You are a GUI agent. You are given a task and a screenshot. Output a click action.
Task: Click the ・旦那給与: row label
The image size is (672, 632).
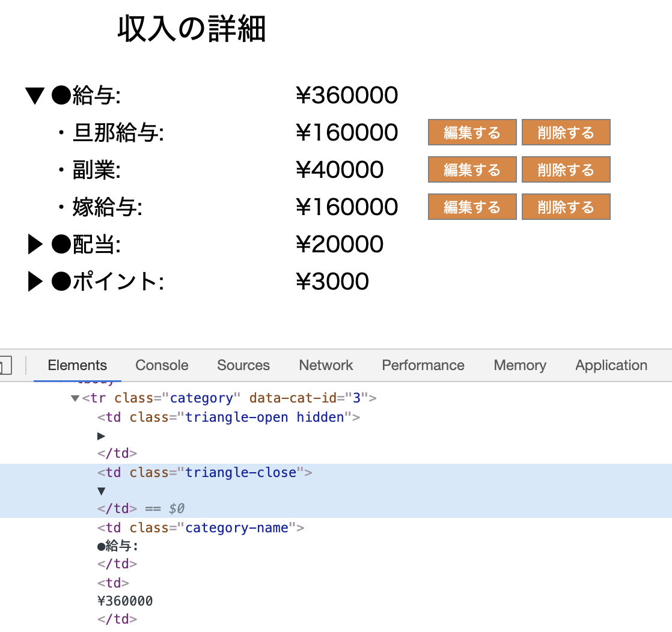(x=111, y=132)
